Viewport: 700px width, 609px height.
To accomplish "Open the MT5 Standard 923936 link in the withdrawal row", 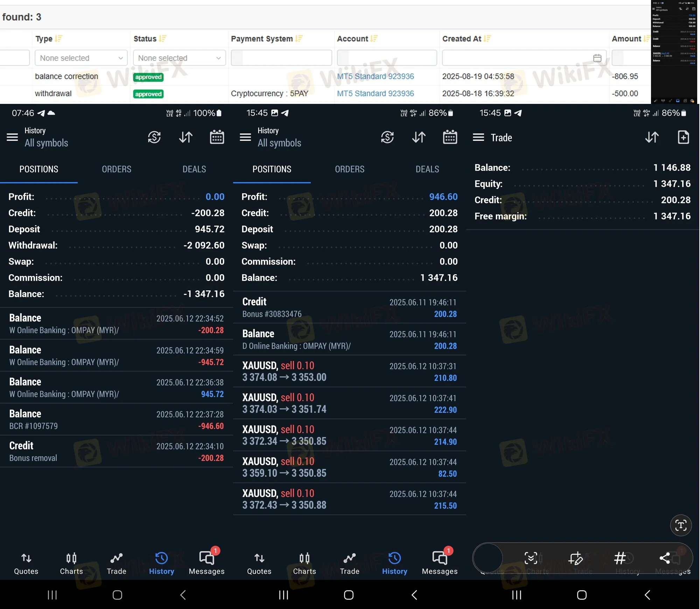I will [x=375, y=93].
